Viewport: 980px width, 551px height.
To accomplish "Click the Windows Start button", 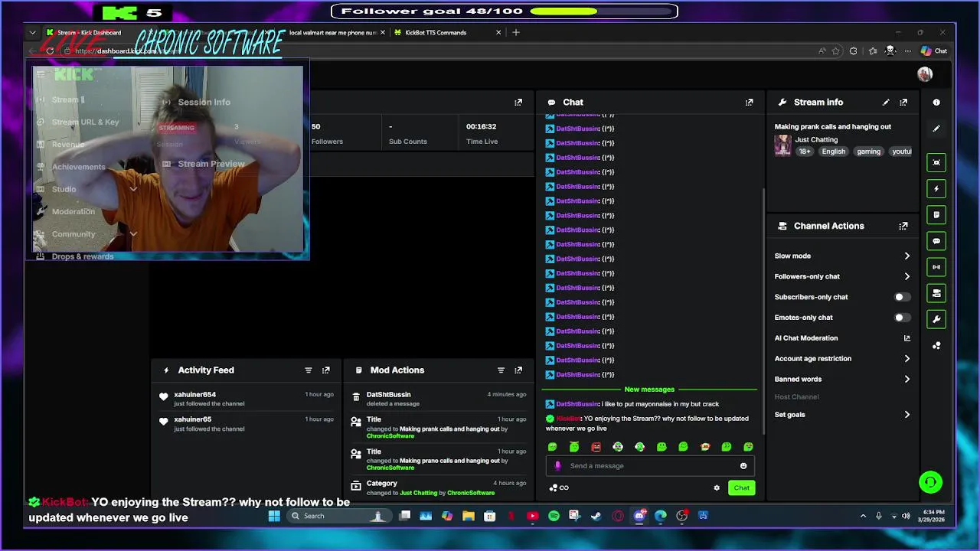I will point(274,517).
